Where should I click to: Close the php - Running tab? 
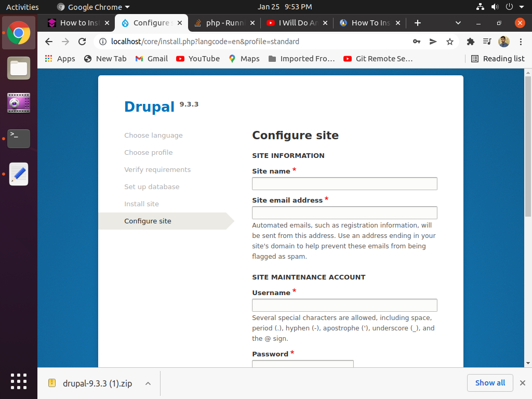tap(252, 23)
